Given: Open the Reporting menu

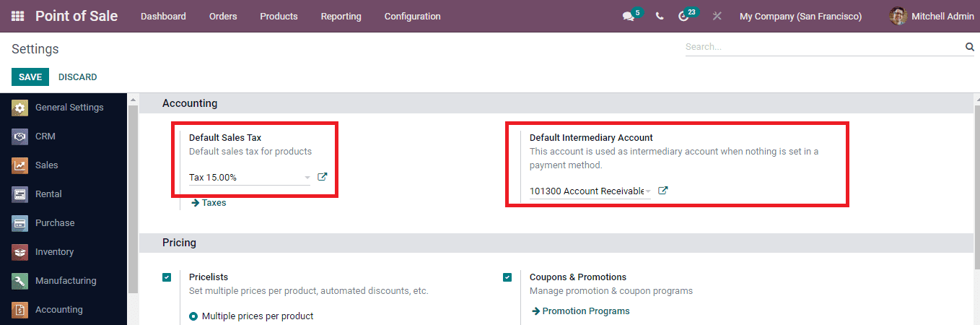Looking at the screenshot, I should click(x=341, y=16).
